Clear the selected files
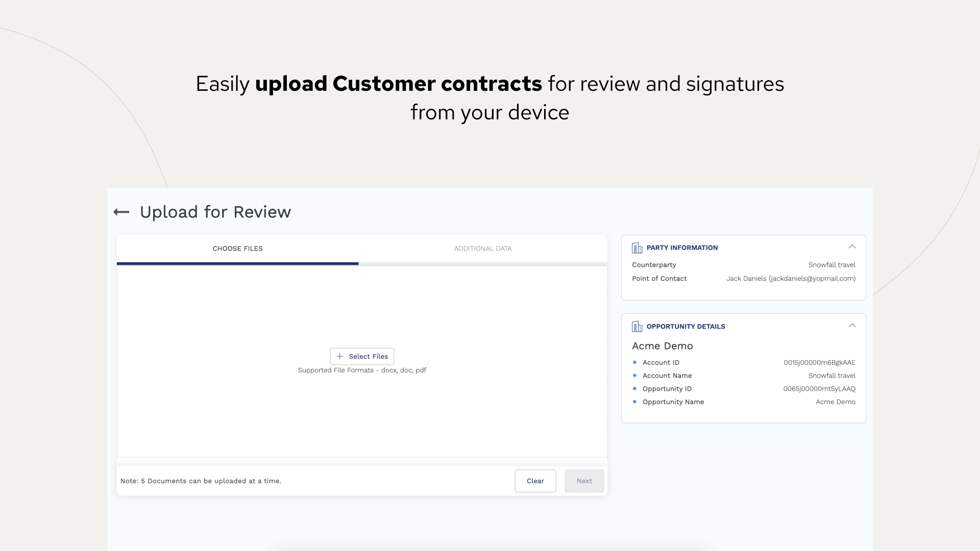 (x=535, y=481)
